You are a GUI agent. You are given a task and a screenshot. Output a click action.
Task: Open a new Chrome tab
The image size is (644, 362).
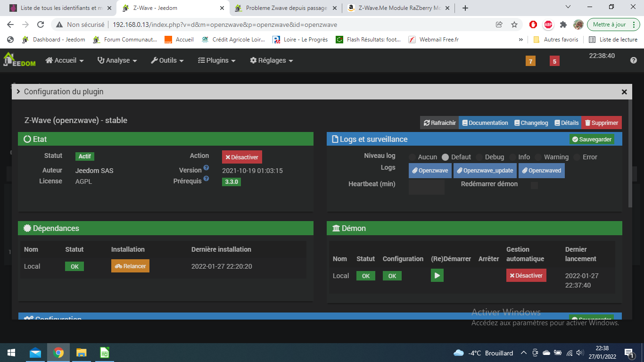465,8
